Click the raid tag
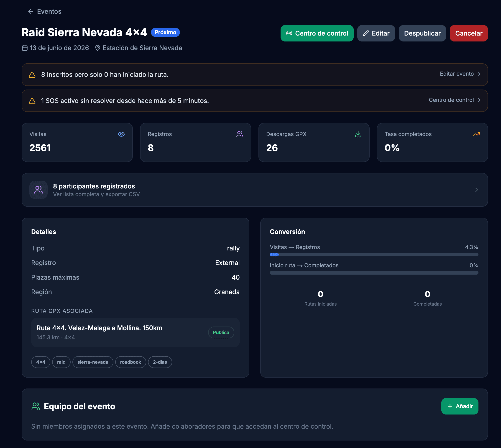 coord(61,362)
